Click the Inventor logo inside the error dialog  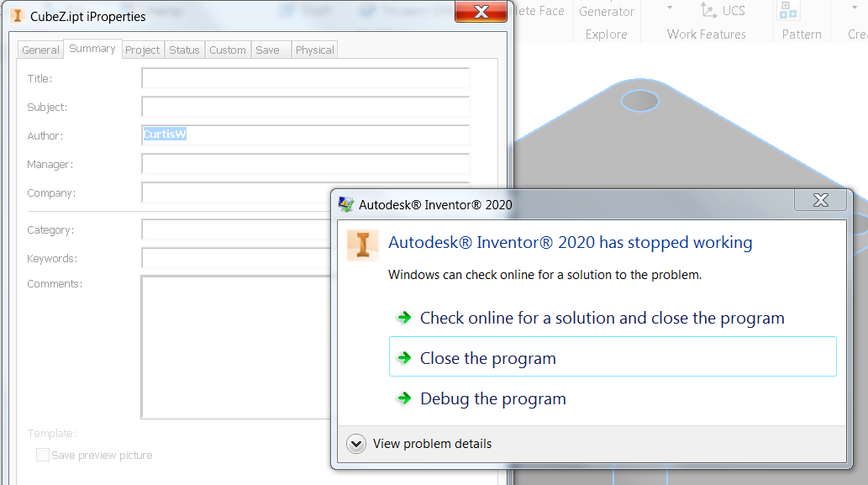(x=362, y=244)
